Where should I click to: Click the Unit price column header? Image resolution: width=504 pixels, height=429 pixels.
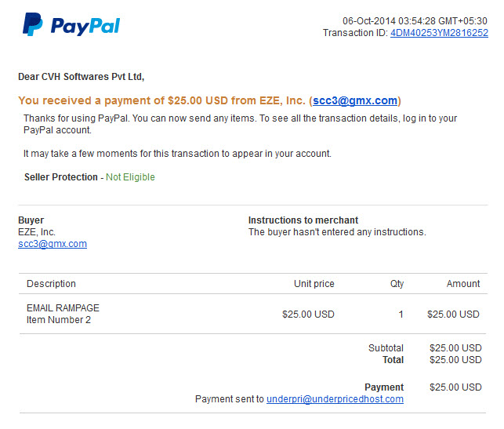coord(314,284)
